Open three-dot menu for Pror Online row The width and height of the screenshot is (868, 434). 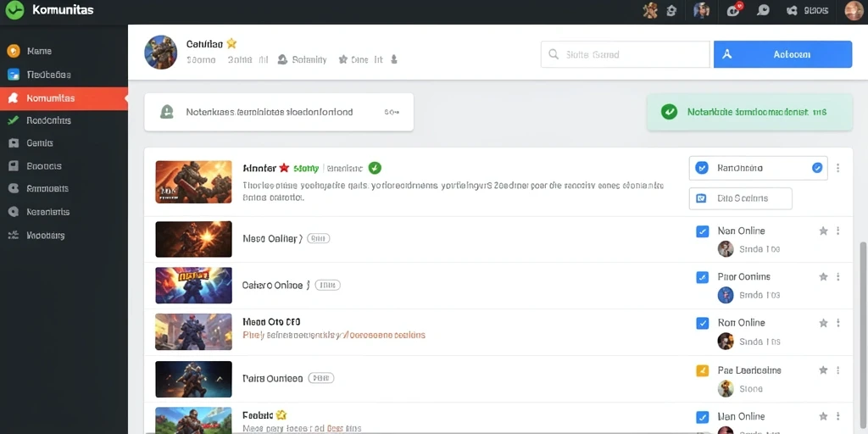pyautogui.click(x=838, y=277)
